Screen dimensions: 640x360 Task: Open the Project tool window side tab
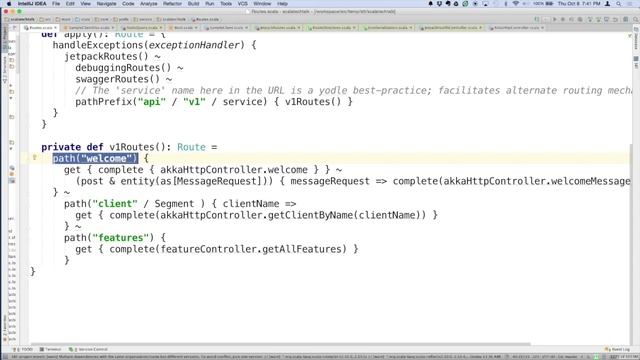tap(5, 40)
